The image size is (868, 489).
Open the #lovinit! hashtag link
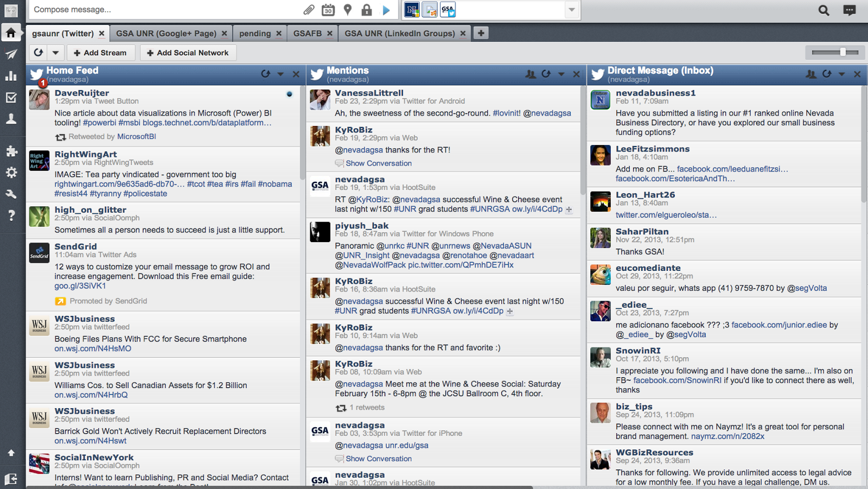click(x=506, y=113)
